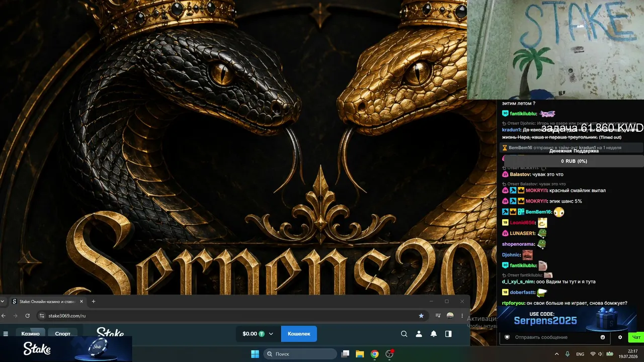
Task: Click the Djohnic username beside emote
Action: click(511, 255)
